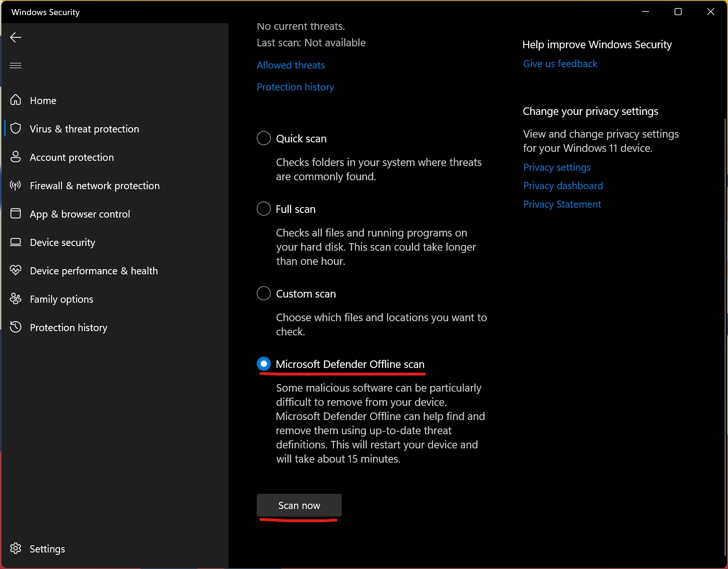Open Settings with the gear icon
The image size is (728, 569).
coord(16,549)
